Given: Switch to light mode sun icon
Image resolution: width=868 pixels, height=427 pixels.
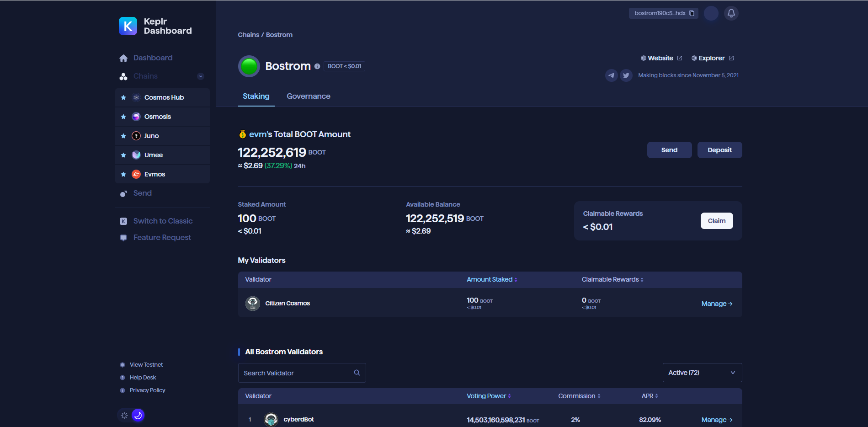Looking at the screenshot, I should 124,416.
